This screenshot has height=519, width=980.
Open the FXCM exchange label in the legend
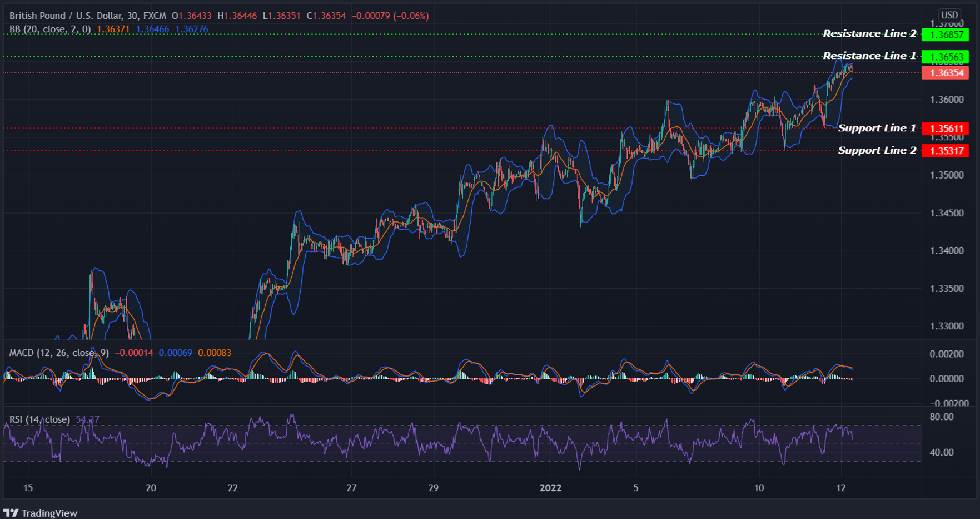[x=156, y=16]
